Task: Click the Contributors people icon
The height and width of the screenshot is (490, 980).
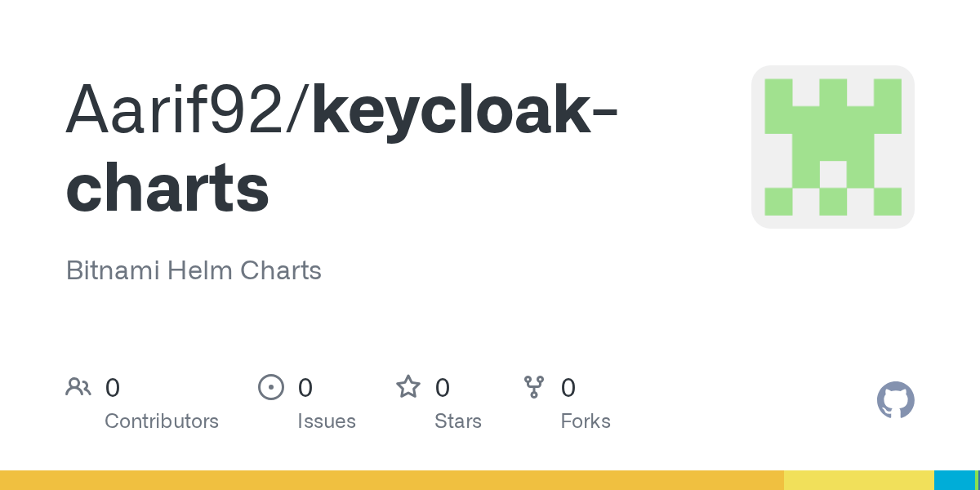Action: [x=78, y=387]
